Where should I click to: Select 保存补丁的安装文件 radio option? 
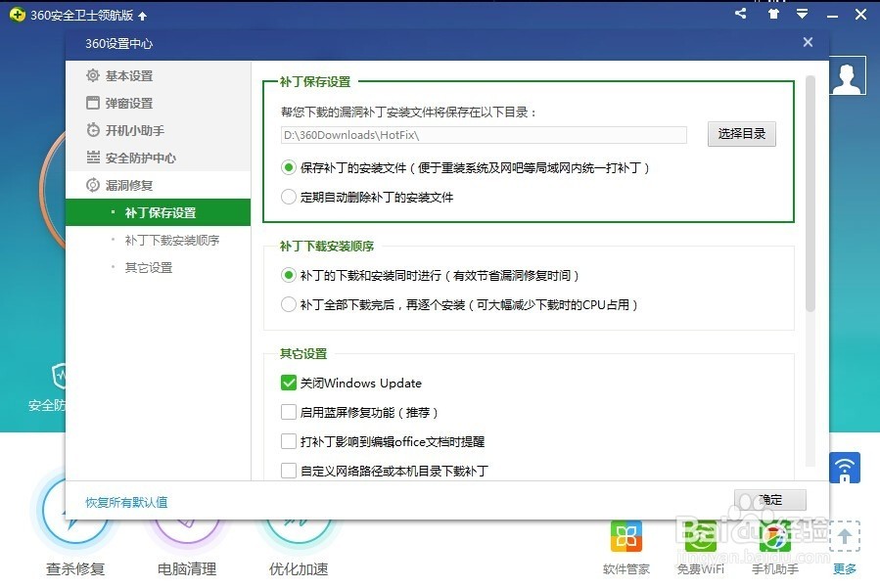point(289,167)
